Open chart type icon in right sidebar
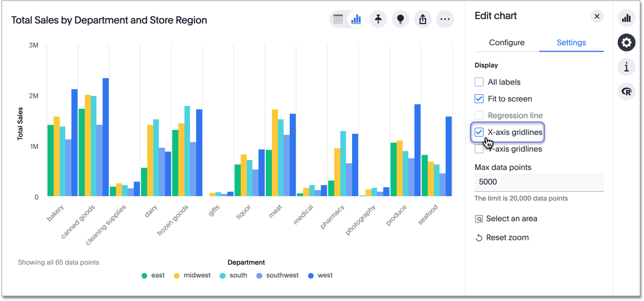Viewport: 644px width, 301px height. (627, 18)
